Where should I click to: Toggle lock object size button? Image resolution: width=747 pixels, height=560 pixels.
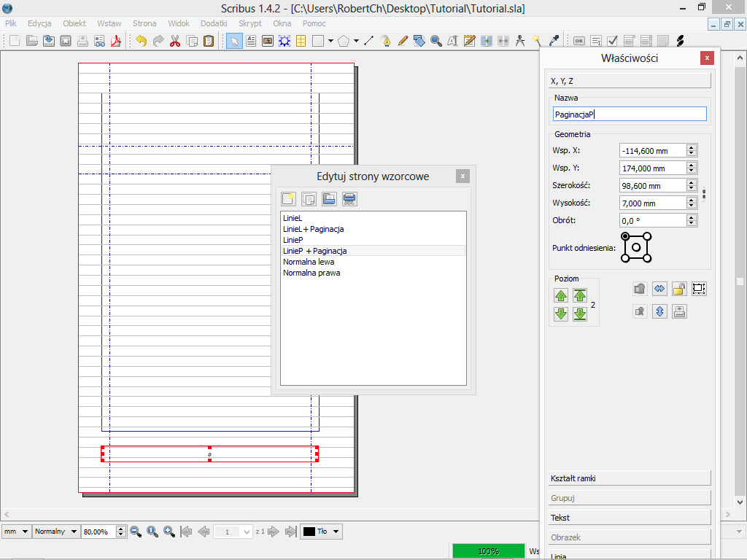point(699,289)
